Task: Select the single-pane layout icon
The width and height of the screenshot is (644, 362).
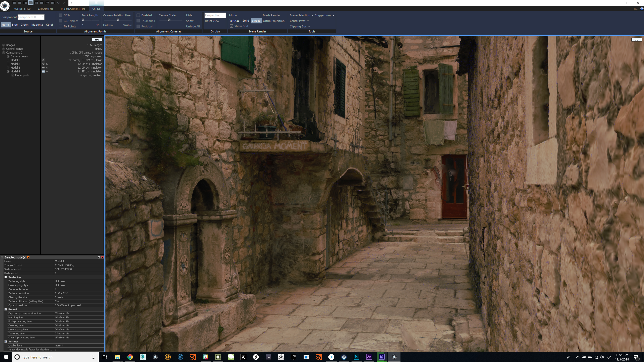Action: coord(14,3)
